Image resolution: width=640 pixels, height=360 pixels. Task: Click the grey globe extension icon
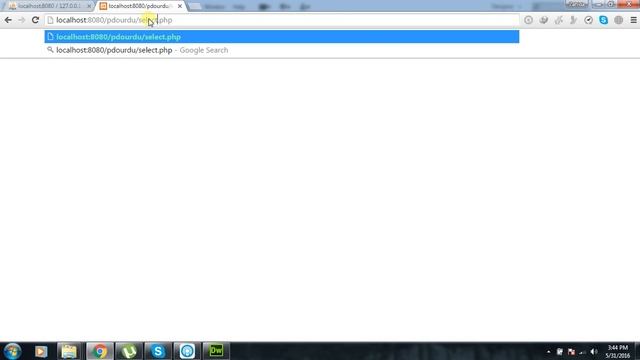click(x=619, y=20)
